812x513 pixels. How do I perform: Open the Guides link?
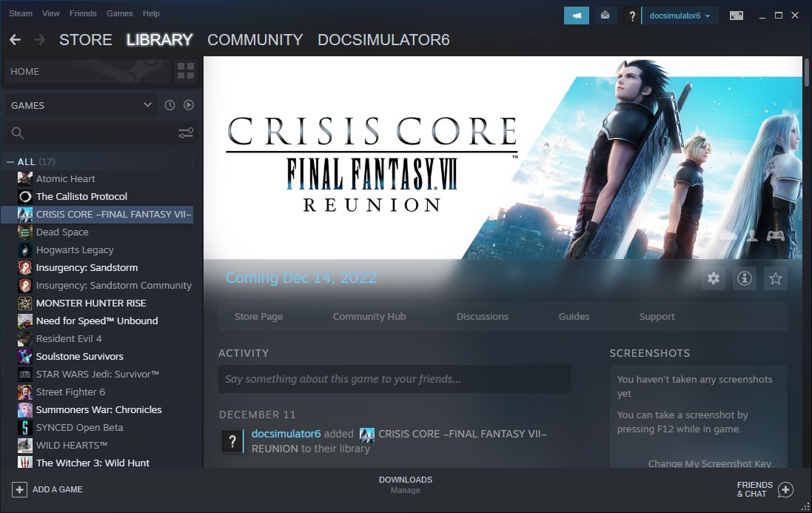click(574, 316)
